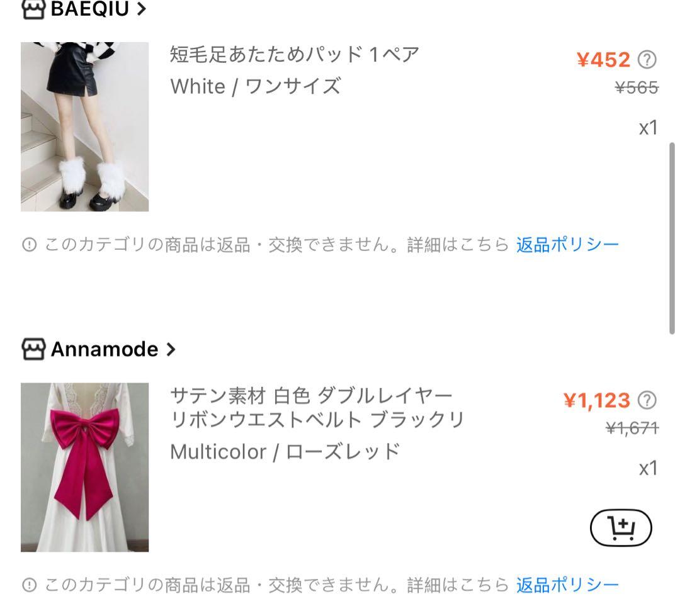The image size is (680, 616).
Task: Click info icon beside second return notice
Action: coord(29,585)
